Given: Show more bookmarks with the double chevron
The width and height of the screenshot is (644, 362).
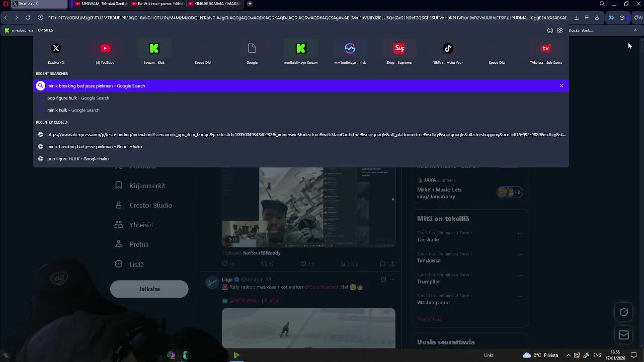Looking at the screenshot, I should click(635, 30).
